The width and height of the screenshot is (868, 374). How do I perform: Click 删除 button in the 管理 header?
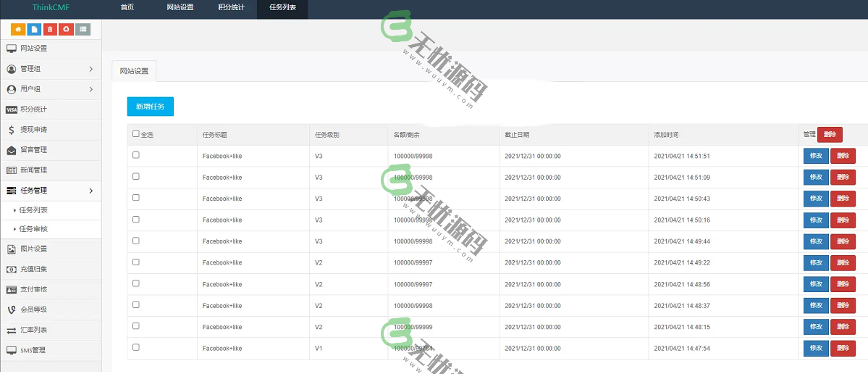coord(830,135)
